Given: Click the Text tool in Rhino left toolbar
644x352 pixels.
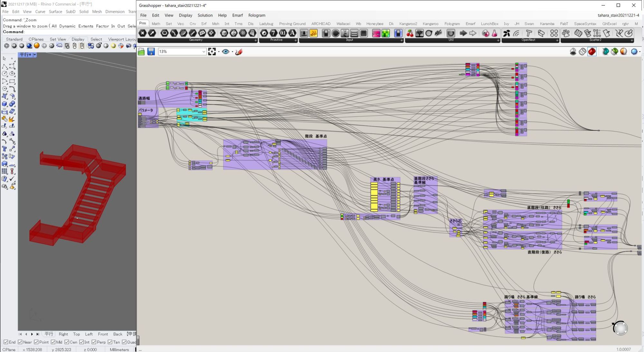Looking at the screenshot, I should coord(5,149).
